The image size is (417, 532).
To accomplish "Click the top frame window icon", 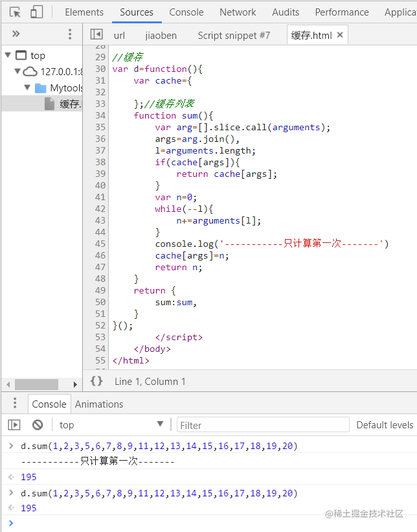I will (21, 55).
